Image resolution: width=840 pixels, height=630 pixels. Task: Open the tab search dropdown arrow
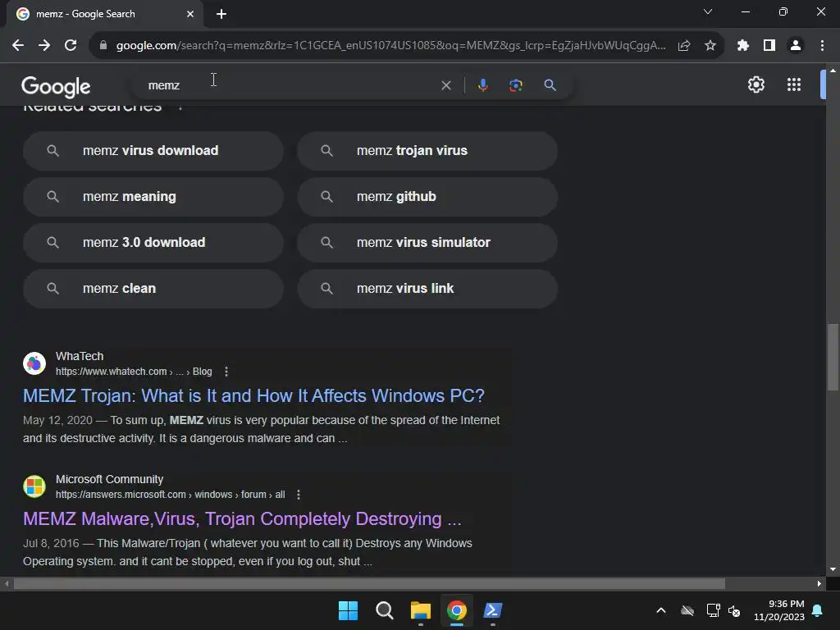[708, 11]
